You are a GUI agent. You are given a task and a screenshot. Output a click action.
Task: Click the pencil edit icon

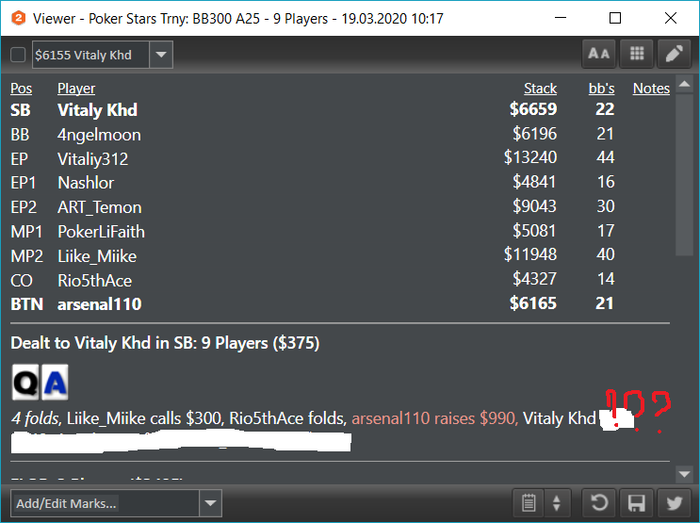tap(674, 54)
